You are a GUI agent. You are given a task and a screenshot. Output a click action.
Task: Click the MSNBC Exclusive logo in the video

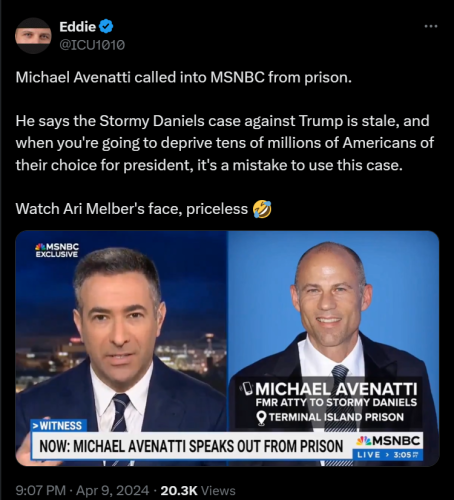tap(57, 250)
